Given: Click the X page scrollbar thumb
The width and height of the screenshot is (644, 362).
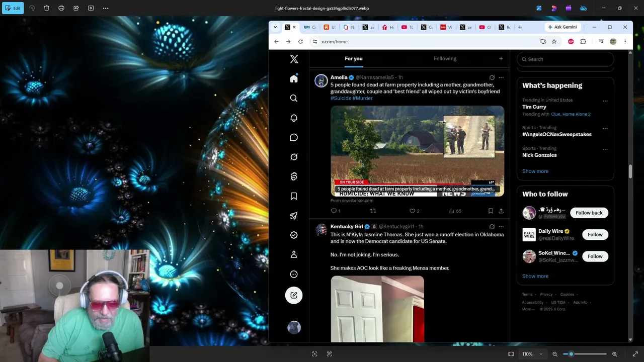Looking at the screenshot, I should tap(630, 171).
